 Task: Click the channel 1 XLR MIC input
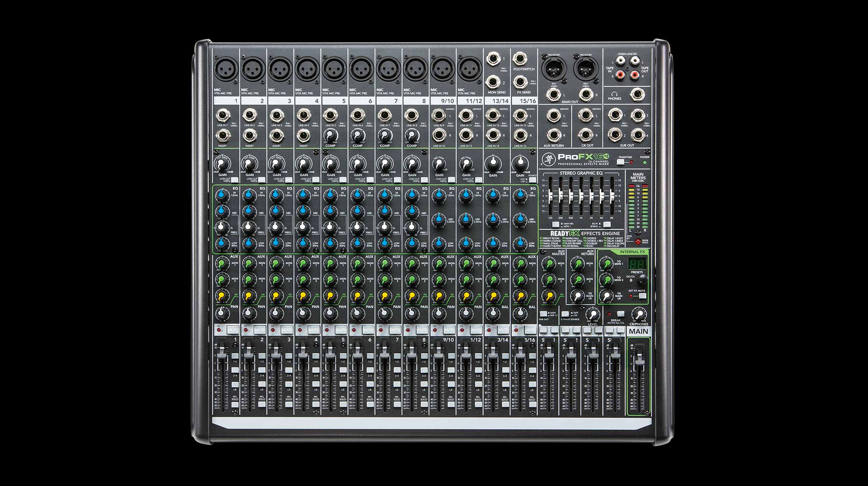(x=226, y=69)
